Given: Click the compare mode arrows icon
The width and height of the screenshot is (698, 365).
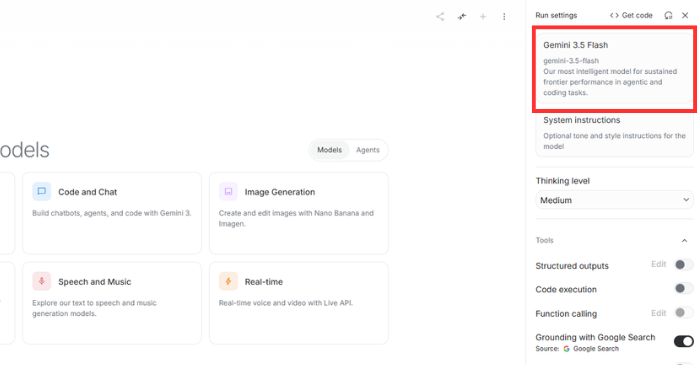Looking at the screenshot, I should tap(462, 17).
